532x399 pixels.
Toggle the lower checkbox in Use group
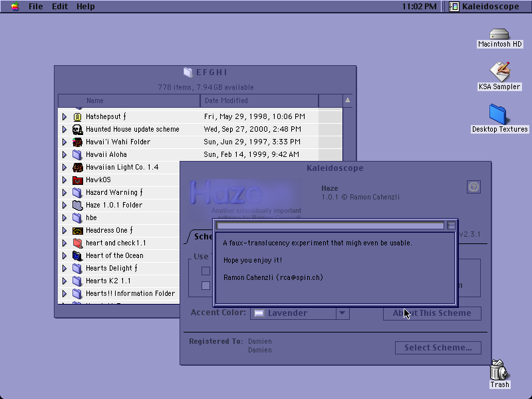tap(205, 285)
